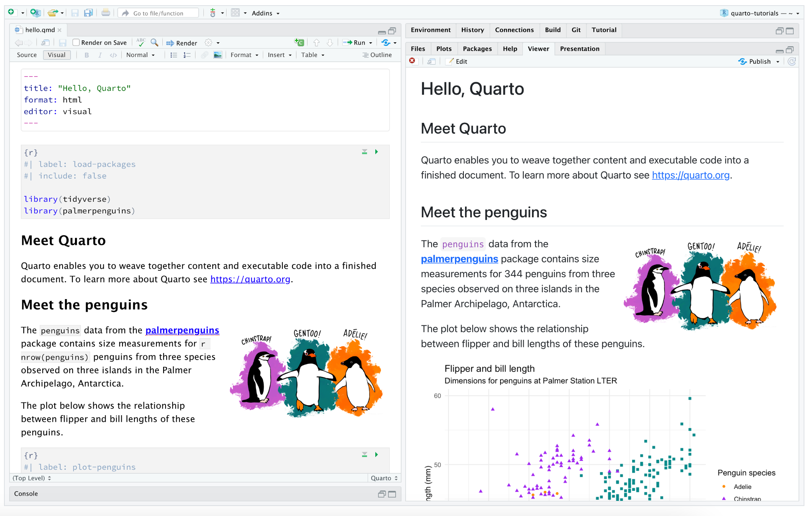Refresh the Viewer pane
This screenshot has width=812, height=516.
[792, 61]
